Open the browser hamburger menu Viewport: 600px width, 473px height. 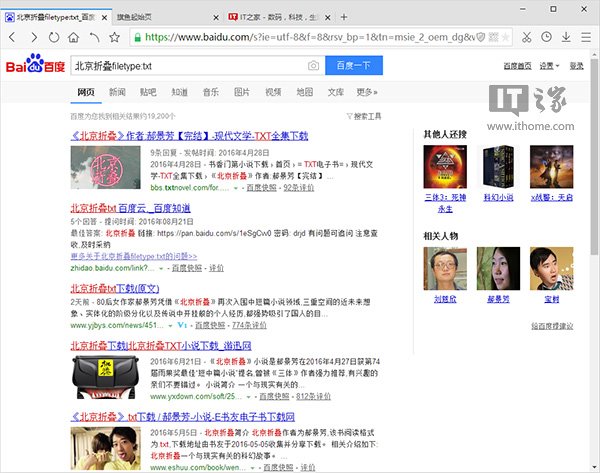(x=586, y=37)
